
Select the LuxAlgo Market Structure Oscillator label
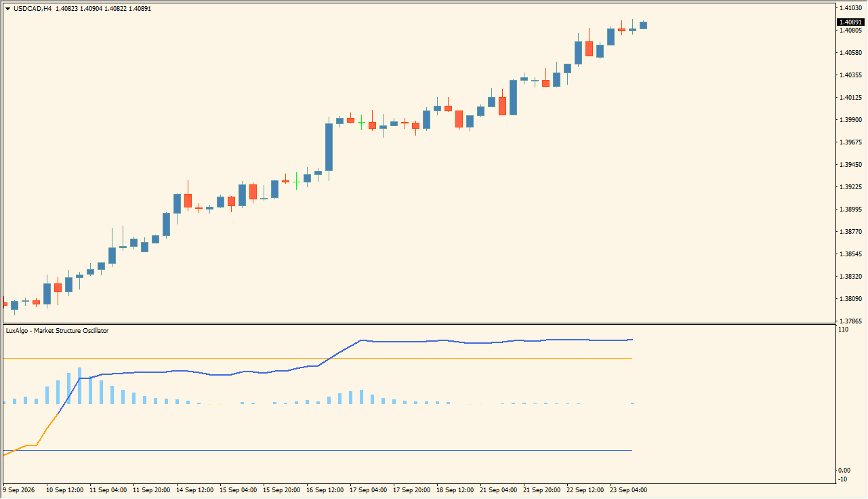click(57, 331)
